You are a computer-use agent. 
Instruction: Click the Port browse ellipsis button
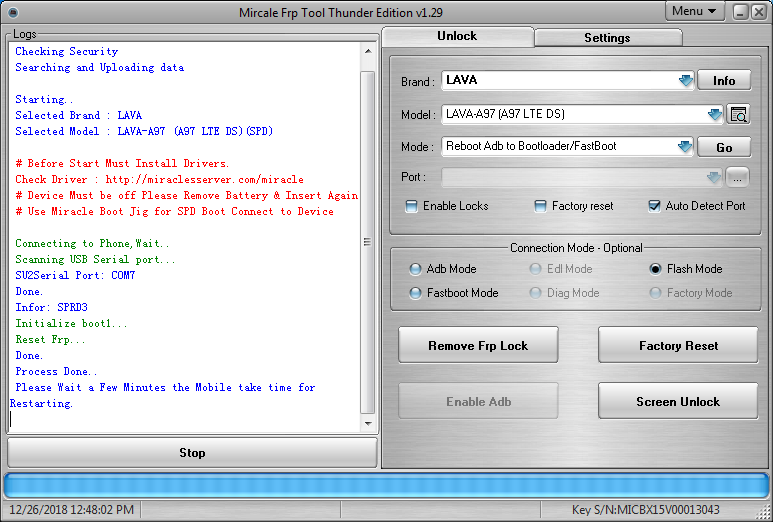(737, 177)
